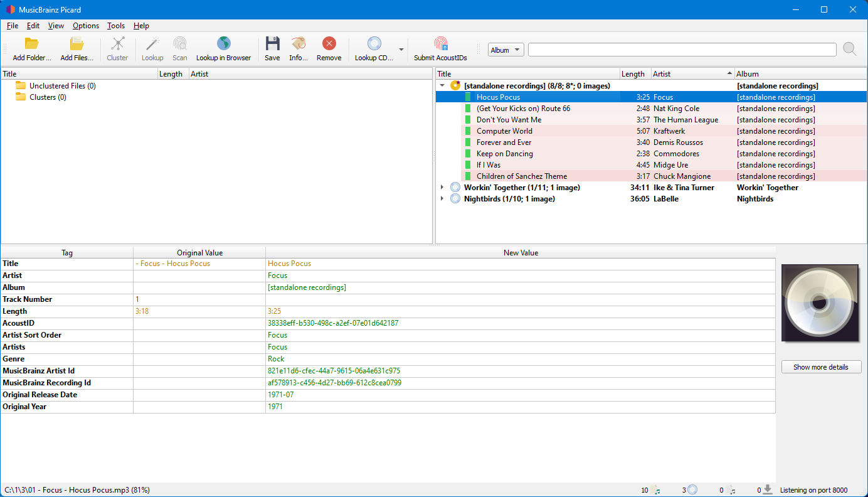Open the Options menu
The image size is (868, 497).
point(86,26)
